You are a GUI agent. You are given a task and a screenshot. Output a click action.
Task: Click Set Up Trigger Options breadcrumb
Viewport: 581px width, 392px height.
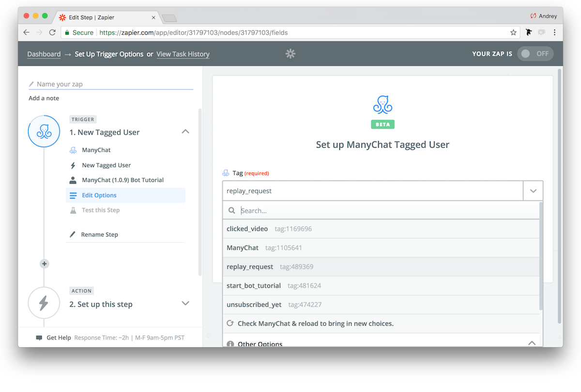click(109, 54)
